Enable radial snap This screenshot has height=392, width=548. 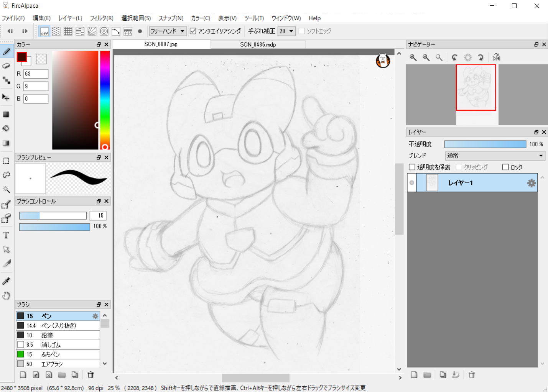pyautogui.click(x=92, y=31)
